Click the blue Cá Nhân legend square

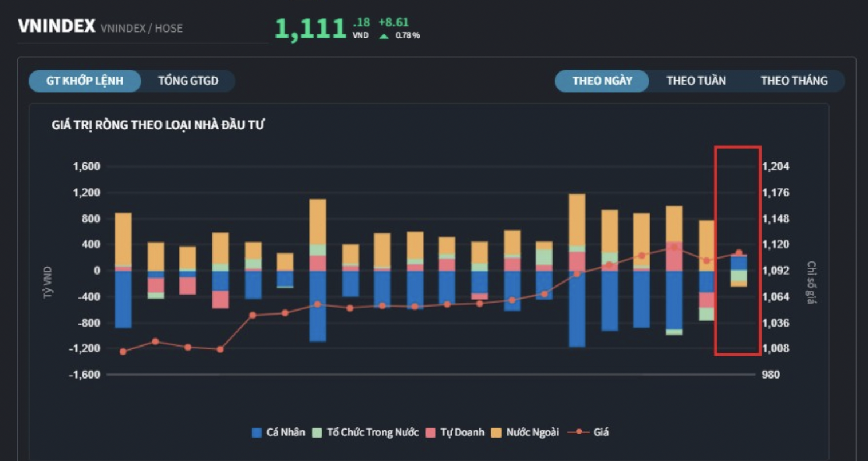pyautogui.click(x=257, y=432)
